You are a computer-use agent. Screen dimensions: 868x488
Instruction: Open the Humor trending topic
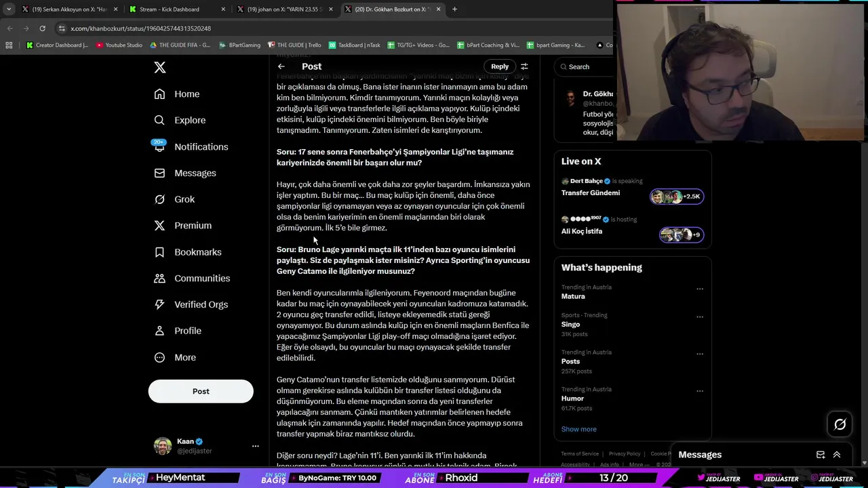point(572,399)
